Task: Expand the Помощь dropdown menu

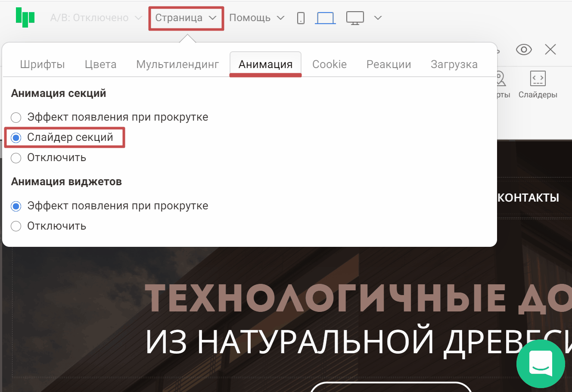Action: [256, 18]
